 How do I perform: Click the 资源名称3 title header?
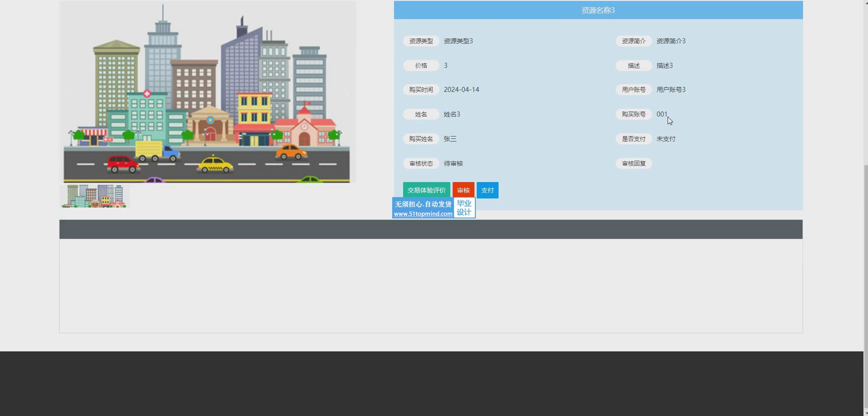pos(598,10)
